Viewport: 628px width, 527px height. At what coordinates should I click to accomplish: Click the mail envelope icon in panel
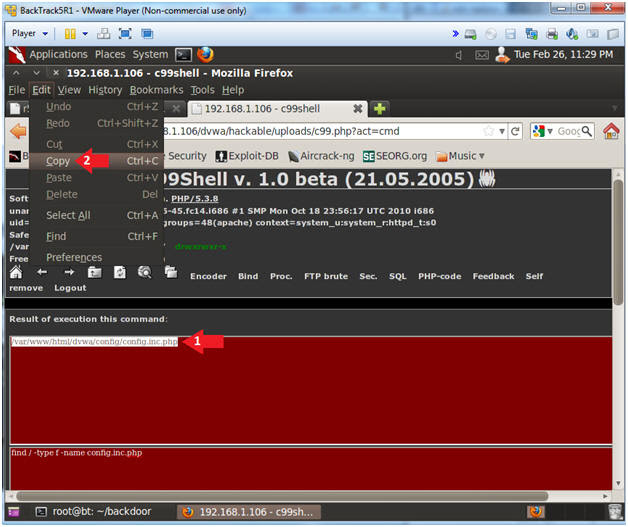[482, 55]
